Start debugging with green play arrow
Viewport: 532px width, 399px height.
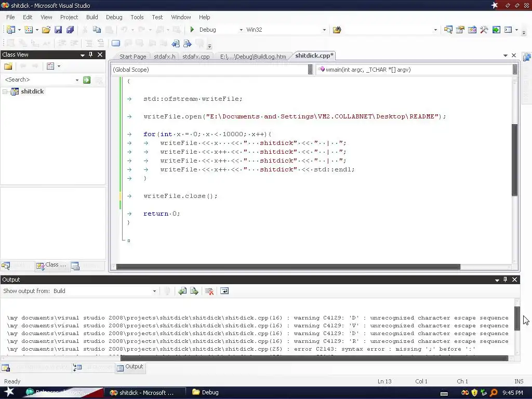tap(192, 30)
